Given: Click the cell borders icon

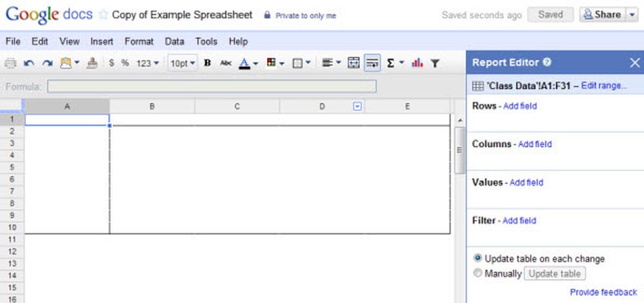Looking at the screenshot, I should pos(298,63).
